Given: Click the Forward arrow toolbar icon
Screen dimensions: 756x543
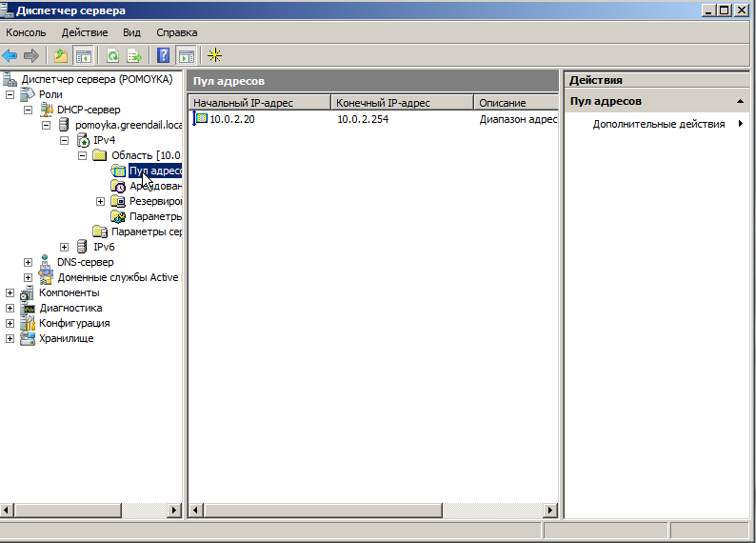Looking at the screenshot, I should pos(31,55).
